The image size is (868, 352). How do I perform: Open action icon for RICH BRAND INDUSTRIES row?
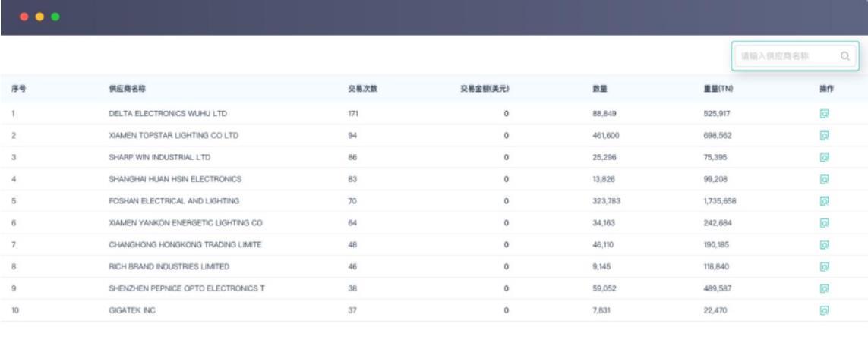[824, 266]
